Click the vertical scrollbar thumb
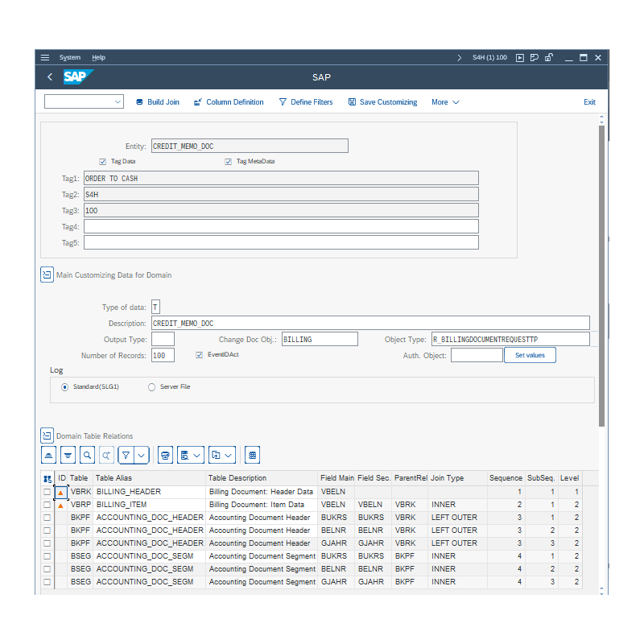 point(601,276)
